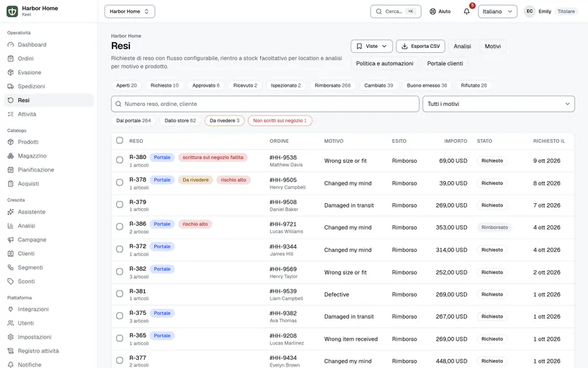Click the Attività list icon
The image size is (588, 368).
(x=10, y=114)
